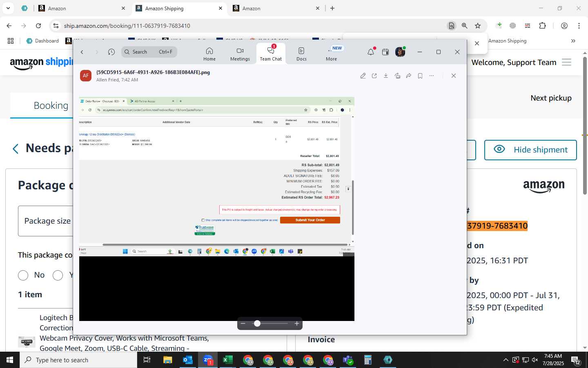Open image viewer more options
The width and height of the screenshot is (588, 368).
click(432, 76)
